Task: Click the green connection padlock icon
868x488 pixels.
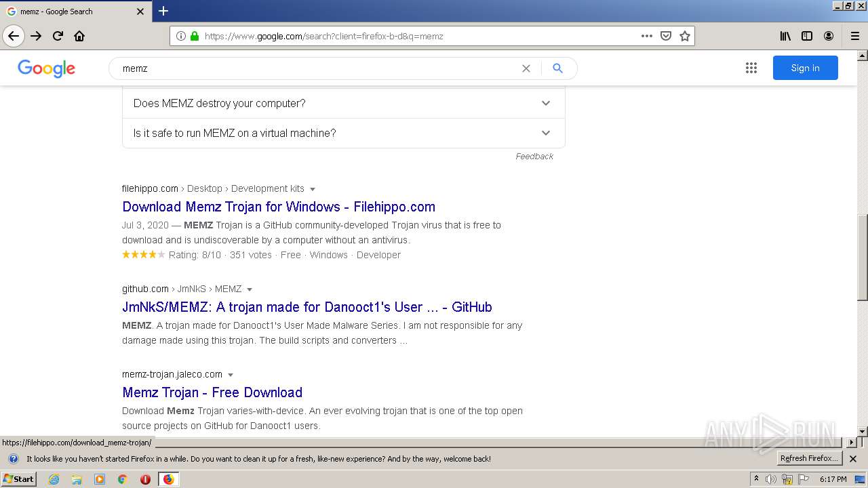Action: pyautogui.click(x=195, y=36)
